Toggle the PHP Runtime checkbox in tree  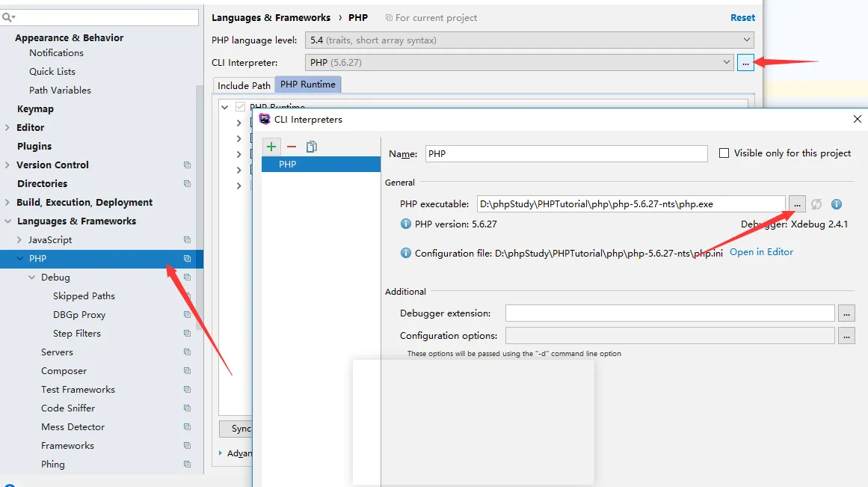tap(240, 107)
